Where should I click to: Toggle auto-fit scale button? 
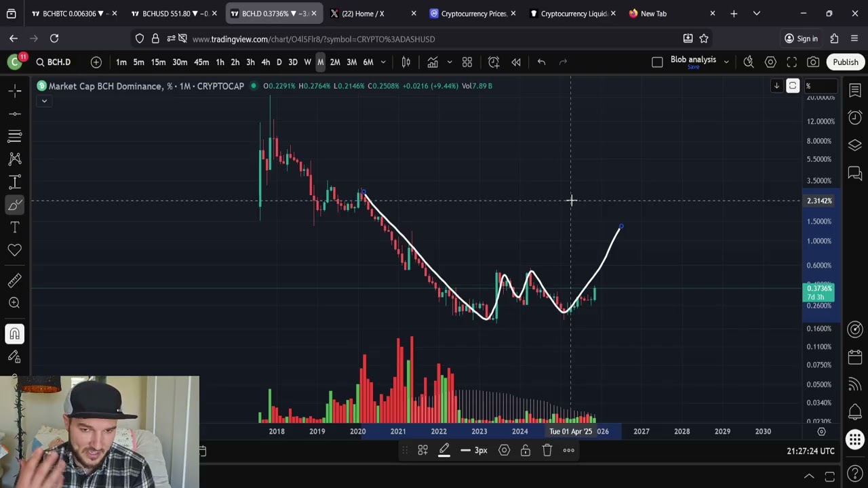pos(793,86)
